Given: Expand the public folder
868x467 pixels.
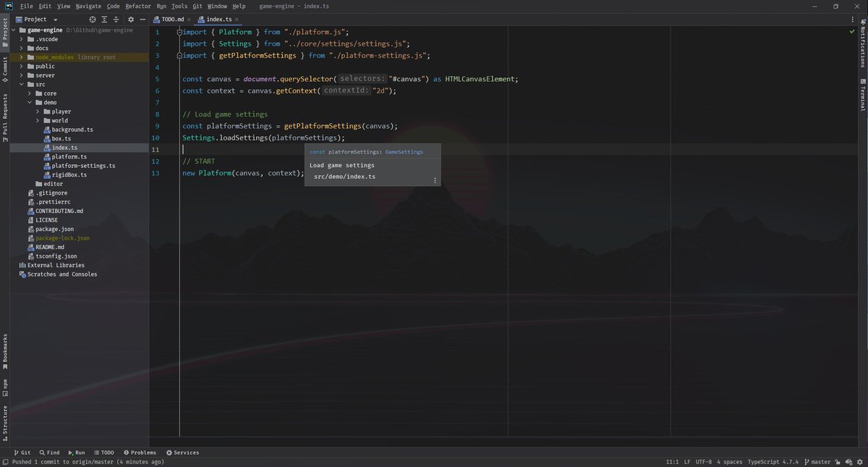Looking at the screenshot, I should [x=22, y=66].
